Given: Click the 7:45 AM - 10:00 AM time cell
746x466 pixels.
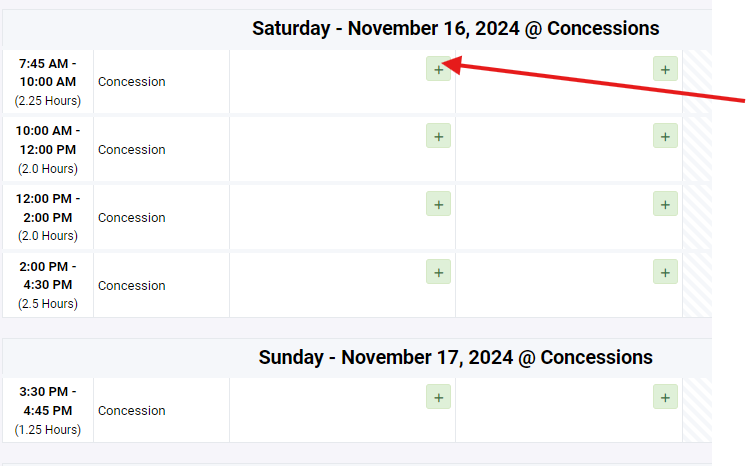Looking at the screenshot, I should pyautogui.click(x=48, y=82).
